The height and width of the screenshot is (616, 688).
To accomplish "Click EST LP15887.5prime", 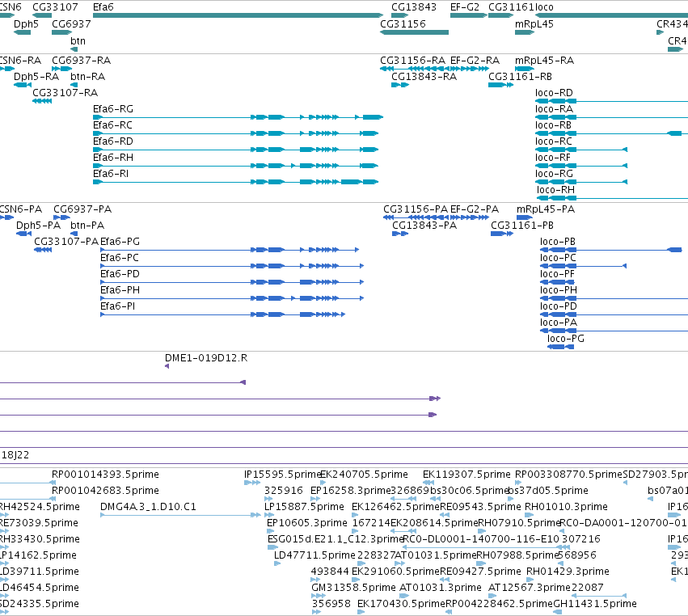I will click(x=304, y=507).
